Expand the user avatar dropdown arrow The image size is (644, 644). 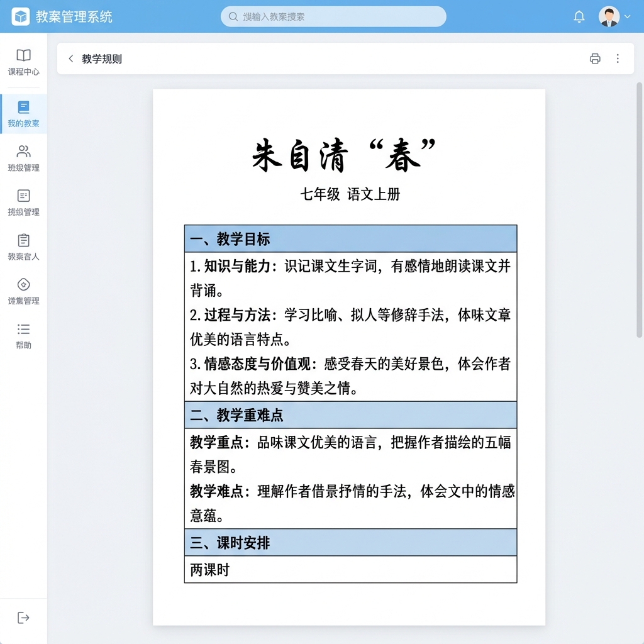(627, 17)
